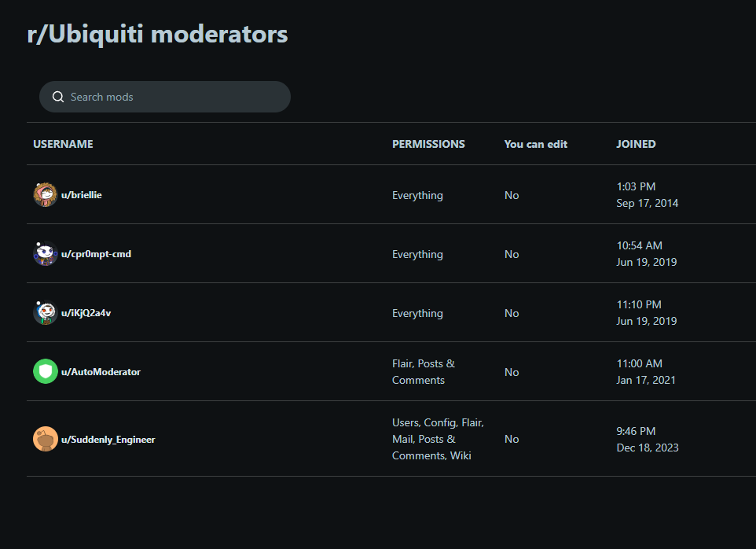The width and height of the screenshot is (756, 549).
Task: Select the PERMISSIONS column header
Action: point(428,144)
